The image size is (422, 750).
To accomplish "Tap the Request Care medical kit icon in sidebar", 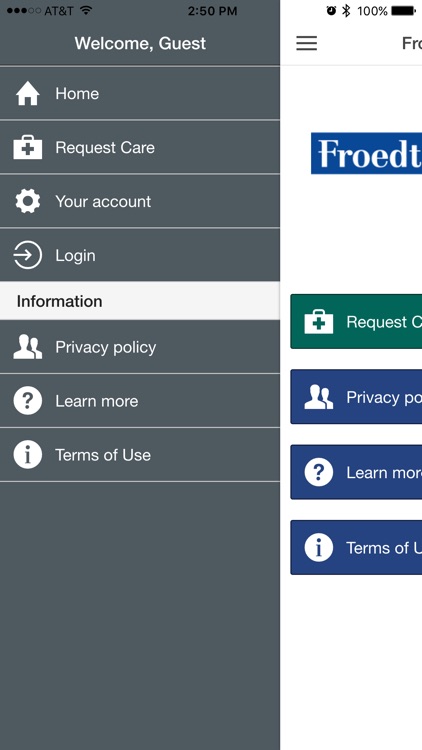I will click(x=28, y=147).
